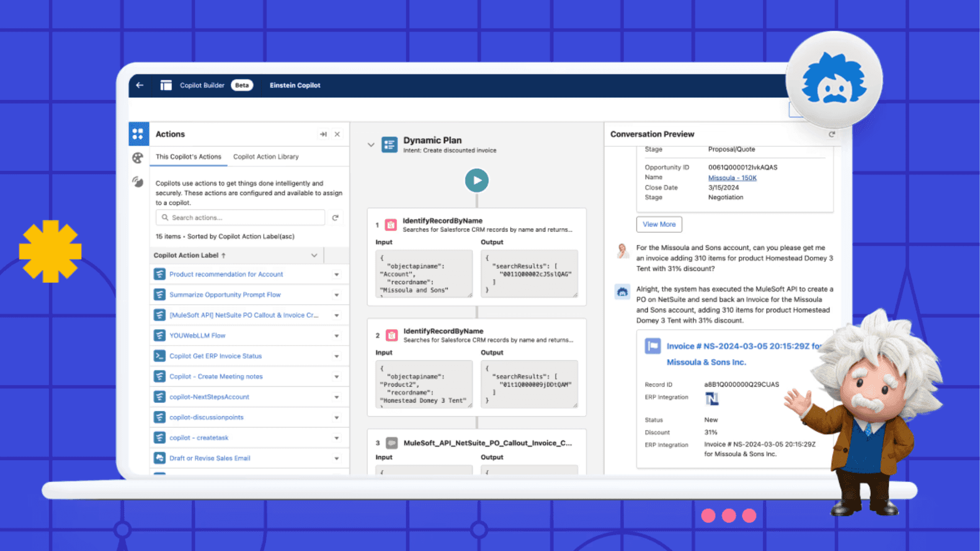Image resolution: width=980 pixels, height=551 pixels.
Task: Click the Dynamic Plan icon
Action: [x=389, y=145]
